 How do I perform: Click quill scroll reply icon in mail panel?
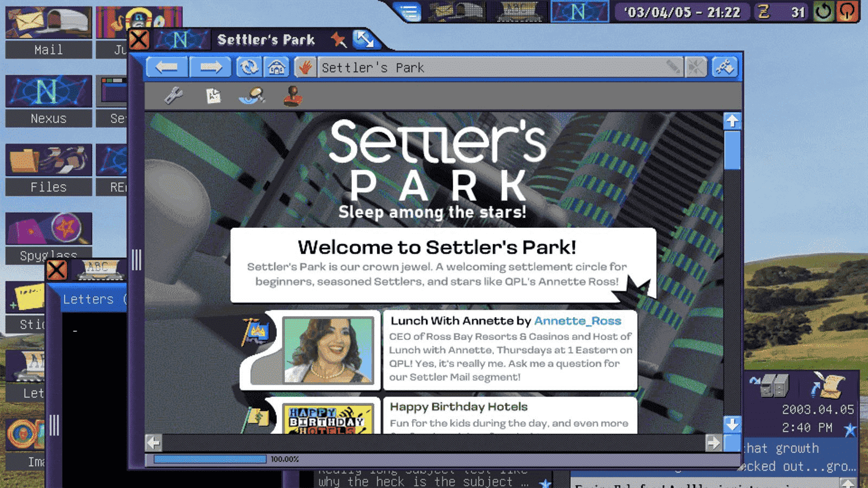[x=829, y=385]
